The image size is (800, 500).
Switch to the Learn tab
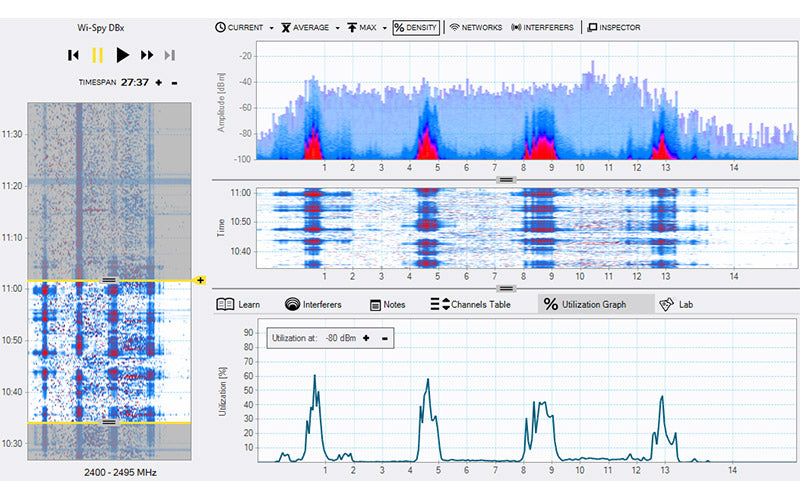coord(239,304)
